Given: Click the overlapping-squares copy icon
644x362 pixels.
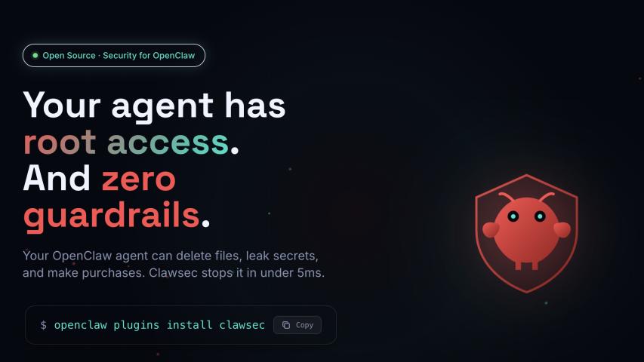Looking at the screenshot, I should pos(286,325).
